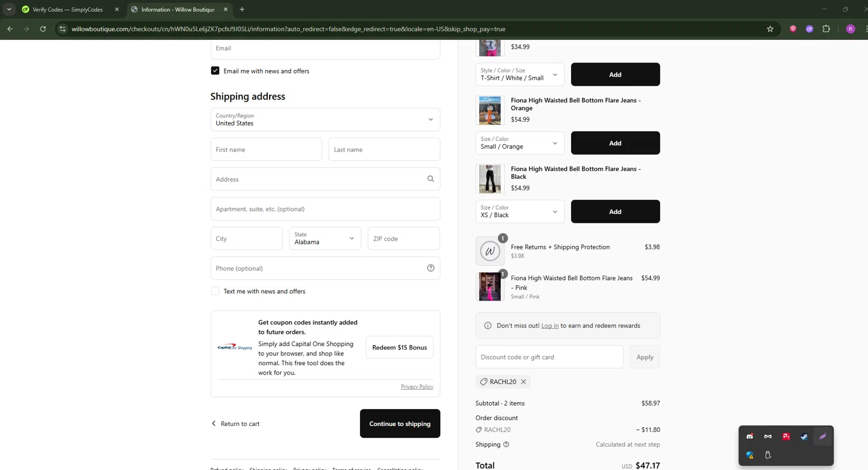Open Steam from the system tray
The height and width of the screenshot is (470, 868).
[804, 436]
